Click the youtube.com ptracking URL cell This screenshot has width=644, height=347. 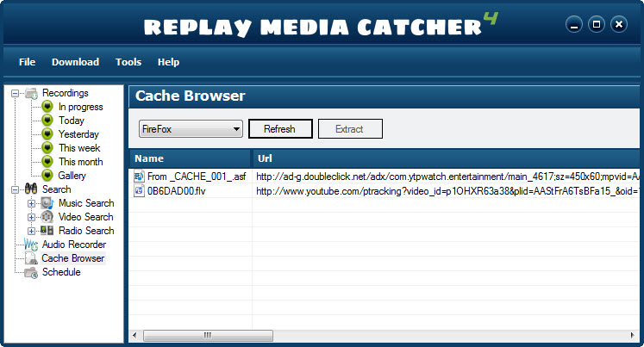(x=447, y=191)
